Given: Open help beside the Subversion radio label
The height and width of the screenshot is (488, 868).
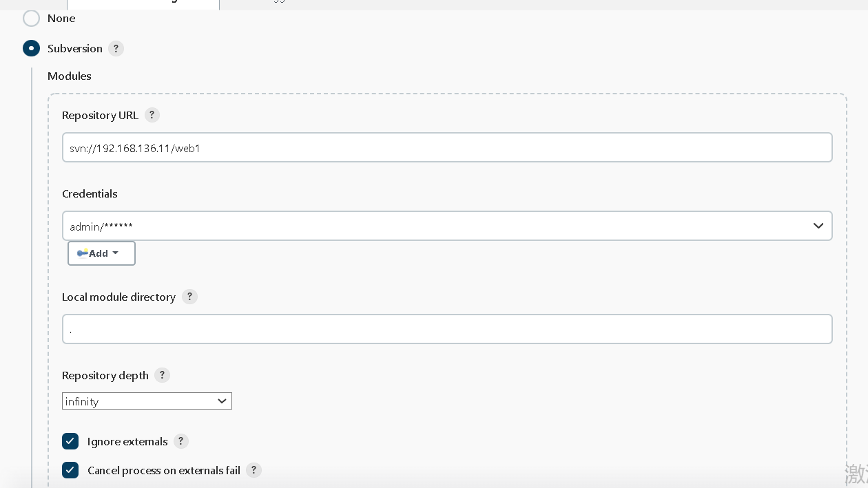Looking at the screenshot, I should pos(116,48).
